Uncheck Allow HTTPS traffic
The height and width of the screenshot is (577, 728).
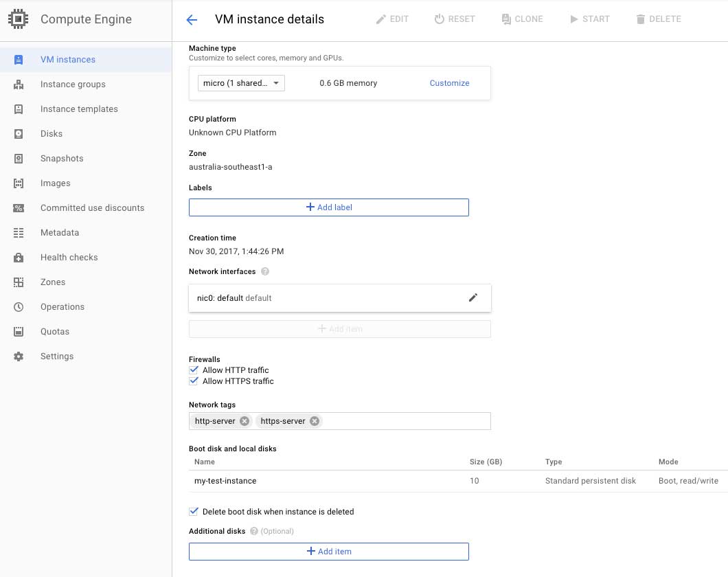pos(194,381)
